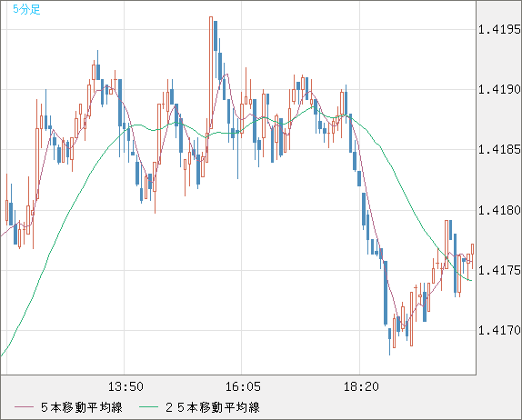Click the 16:05 time axis label
Screen dimensions: 522x420
pos(243,386)
